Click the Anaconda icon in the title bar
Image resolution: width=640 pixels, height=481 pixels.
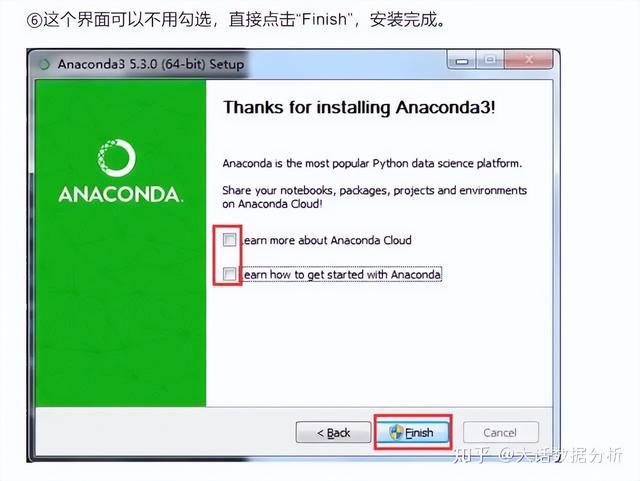(x=44, y=65)
